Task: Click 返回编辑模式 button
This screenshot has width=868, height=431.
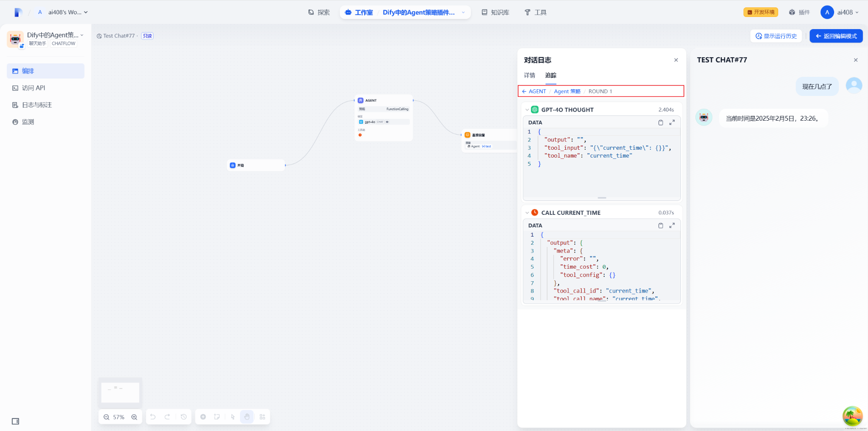Action: (836, 36)
